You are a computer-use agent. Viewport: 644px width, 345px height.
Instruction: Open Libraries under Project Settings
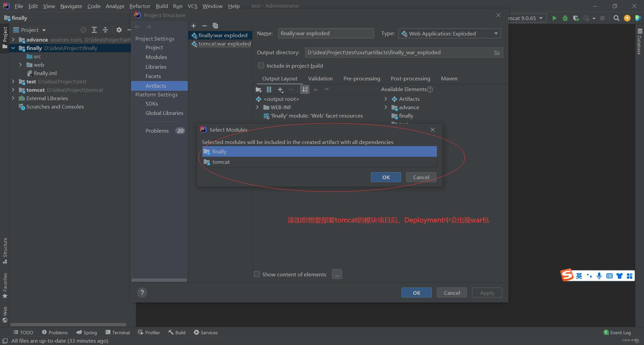click(x=156, y=67)
